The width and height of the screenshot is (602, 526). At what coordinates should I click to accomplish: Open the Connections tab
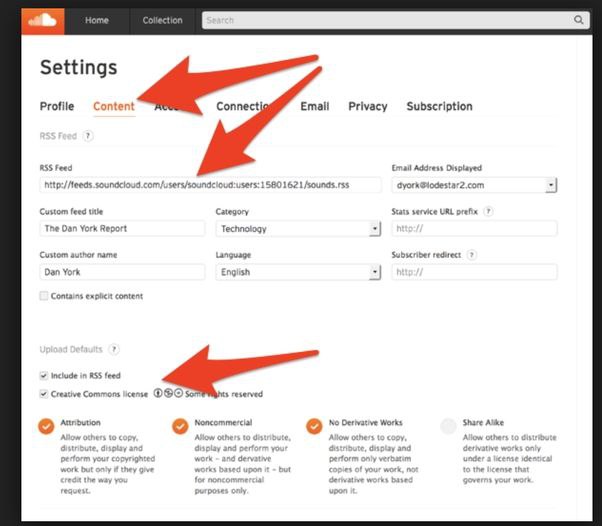pos(244,106)
